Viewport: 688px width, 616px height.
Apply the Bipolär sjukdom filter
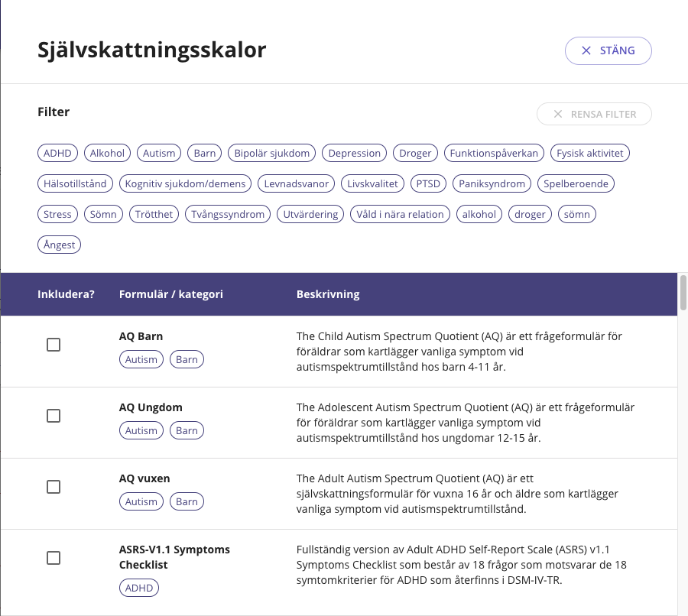pyautogui.click(x=271, y=153)
